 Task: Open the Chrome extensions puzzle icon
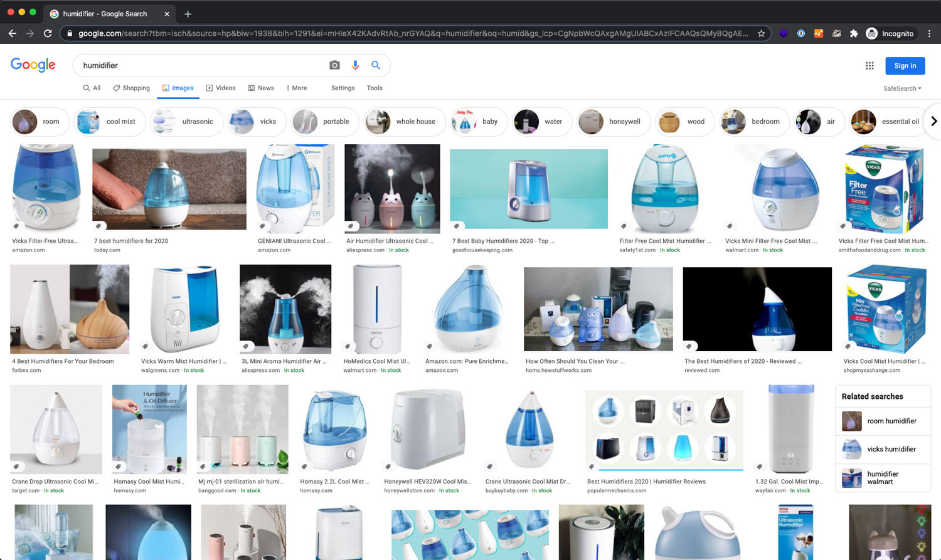pyautogui.click(x=854, y=33)
